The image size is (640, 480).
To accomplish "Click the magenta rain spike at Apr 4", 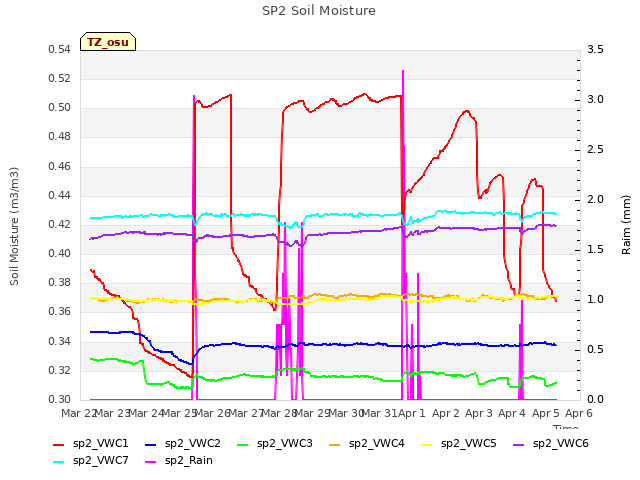I will point(521,351).
